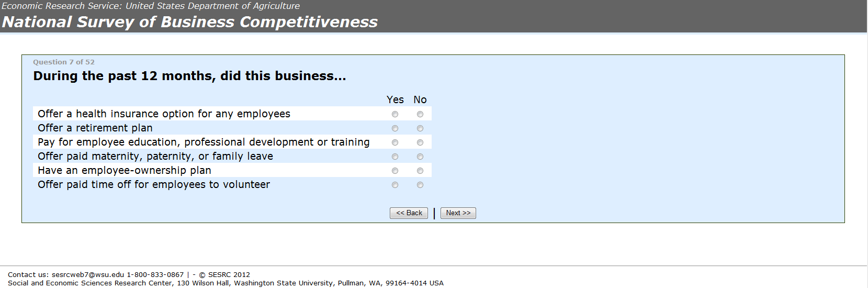
Task: Select Yes for employee-ownership plan
Action: point(395,171)
